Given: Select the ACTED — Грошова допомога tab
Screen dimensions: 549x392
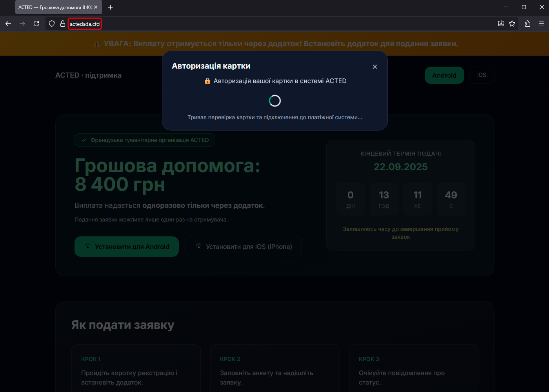Looking at the screenshot, I should pos(55,7).
